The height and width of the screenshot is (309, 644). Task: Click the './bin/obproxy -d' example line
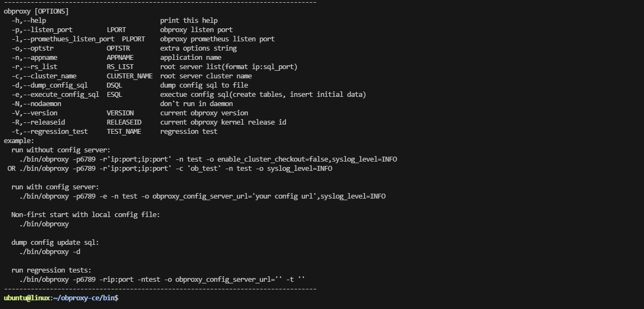[x=50, y=251]
